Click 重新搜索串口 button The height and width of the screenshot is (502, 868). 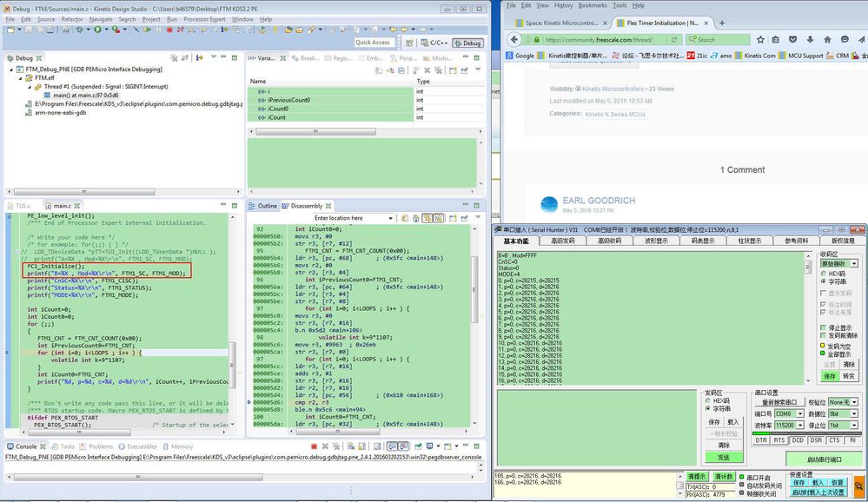(x=779, y=402)
